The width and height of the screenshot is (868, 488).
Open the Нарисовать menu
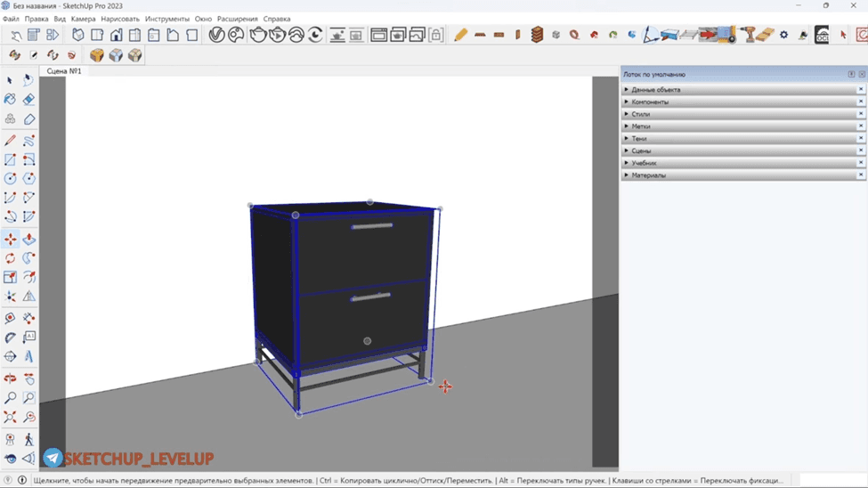point(120,19)
